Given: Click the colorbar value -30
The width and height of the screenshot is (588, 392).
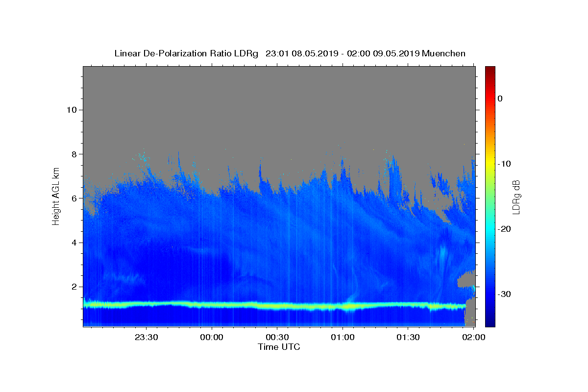Looking at the screenshot, I should pyautogui.click(x=505, y=294).
